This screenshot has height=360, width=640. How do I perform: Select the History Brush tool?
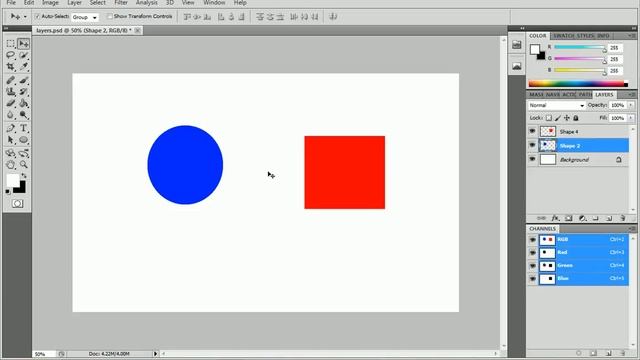[23, 92]
